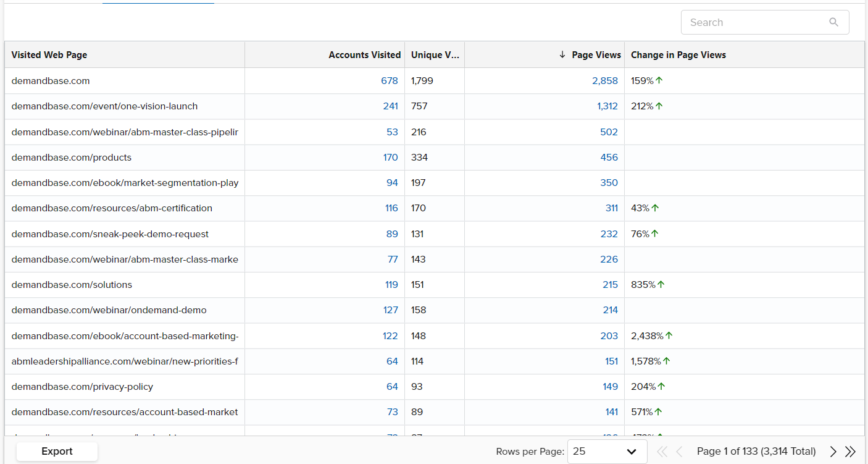Open page views count 1,312
Viewport: 868px width, 464px height.
[607, 106]
